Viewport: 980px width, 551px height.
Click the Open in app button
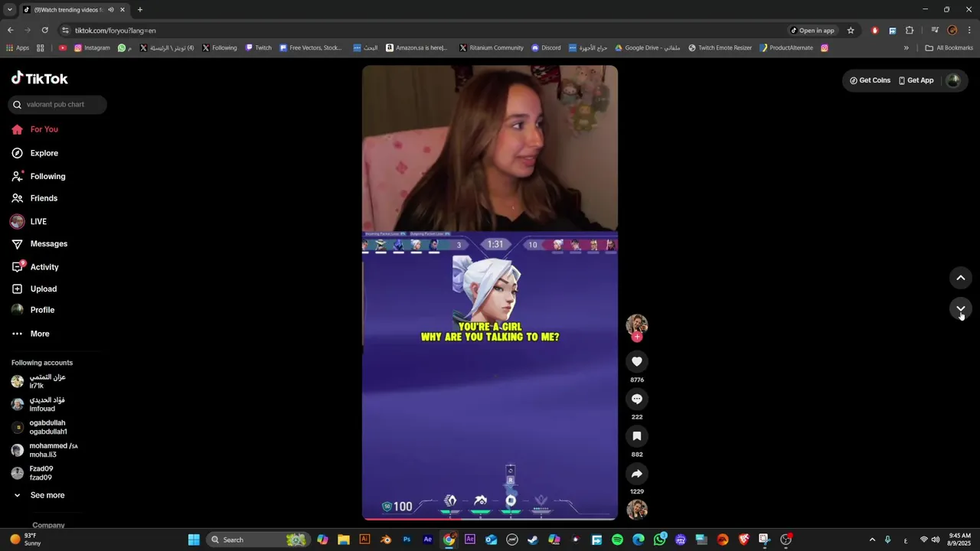click(x=812, y=31)
